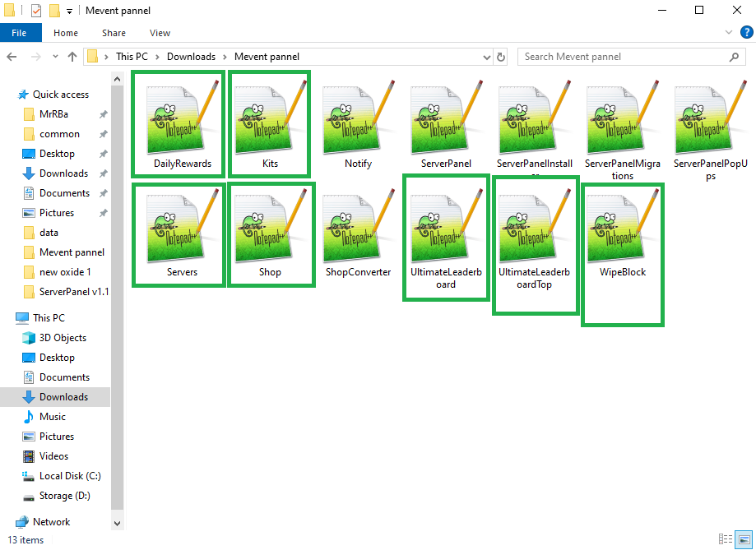
Task: Select the WipeBlock file icon
Action: click(623, 226)
